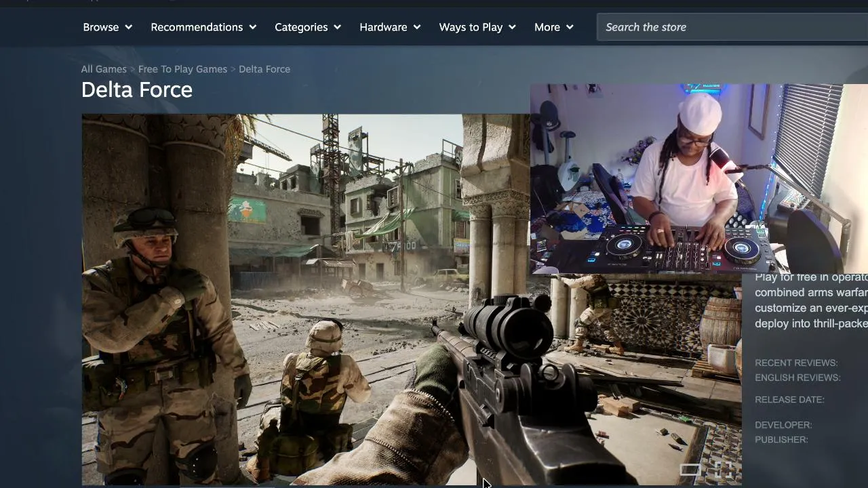Show the Hardware menu

click(x=390, y=27)
